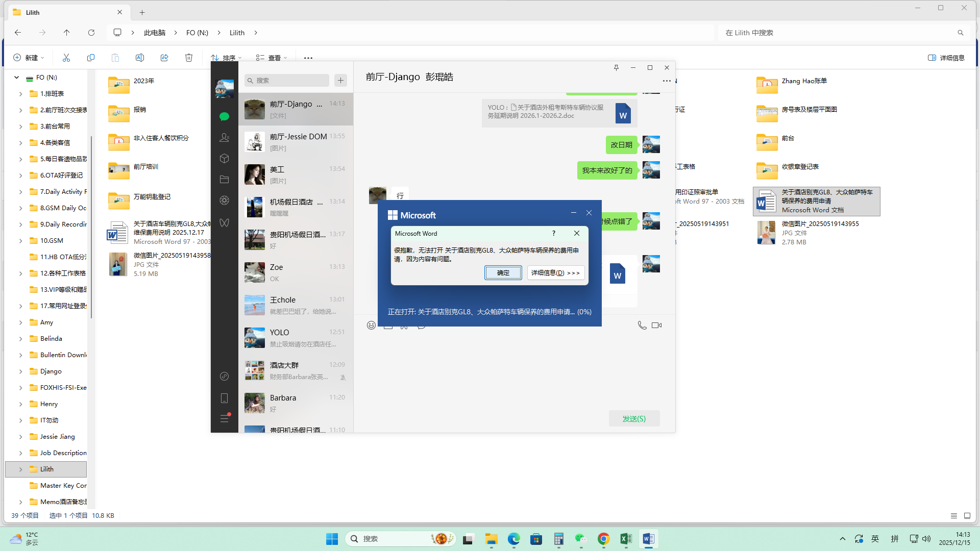Open WeChat contacts icon in sidebar

[224, 138]
